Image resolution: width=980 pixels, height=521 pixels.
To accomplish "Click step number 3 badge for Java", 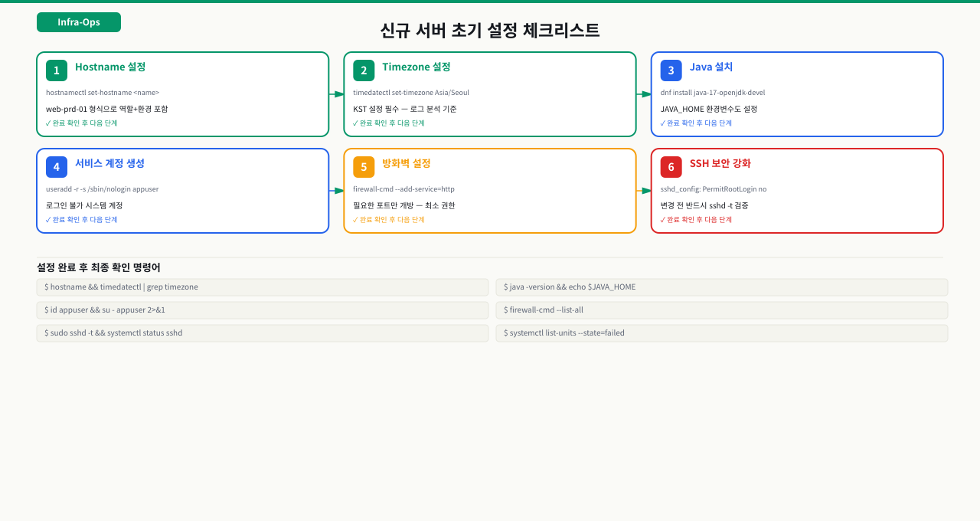I will point(671,70).
